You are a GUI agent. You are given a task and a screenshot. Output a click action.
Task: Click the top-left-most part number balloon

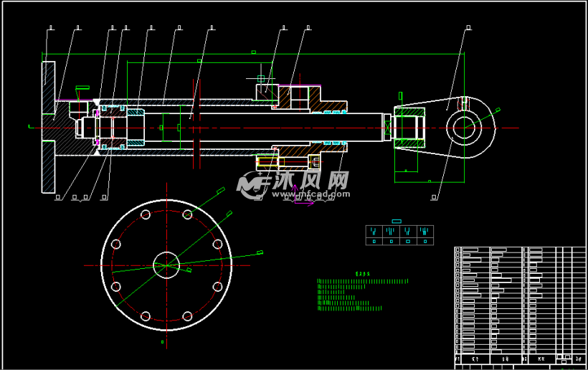coord(50,29)
